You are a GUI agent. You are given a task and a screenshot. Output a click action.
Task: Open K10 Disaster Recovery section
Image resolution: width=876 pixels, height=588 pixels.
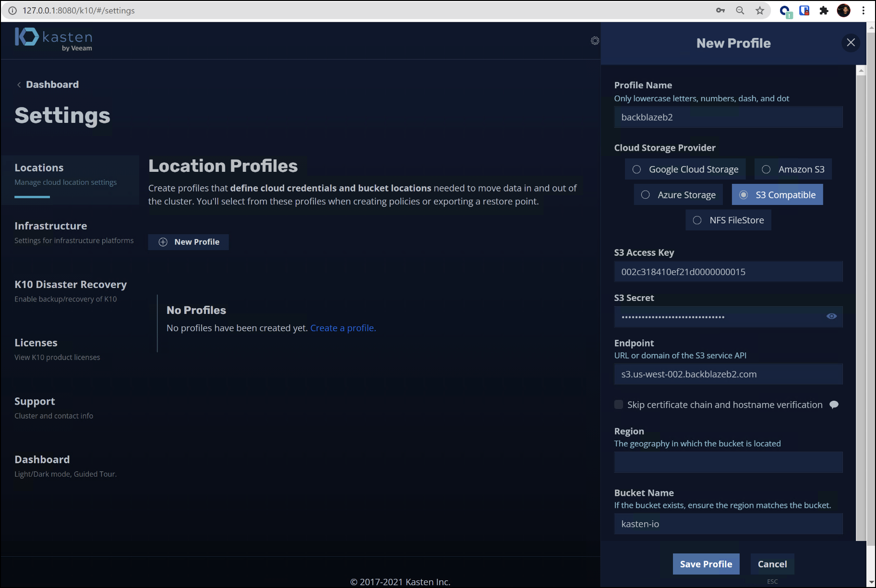coord(71,291)
